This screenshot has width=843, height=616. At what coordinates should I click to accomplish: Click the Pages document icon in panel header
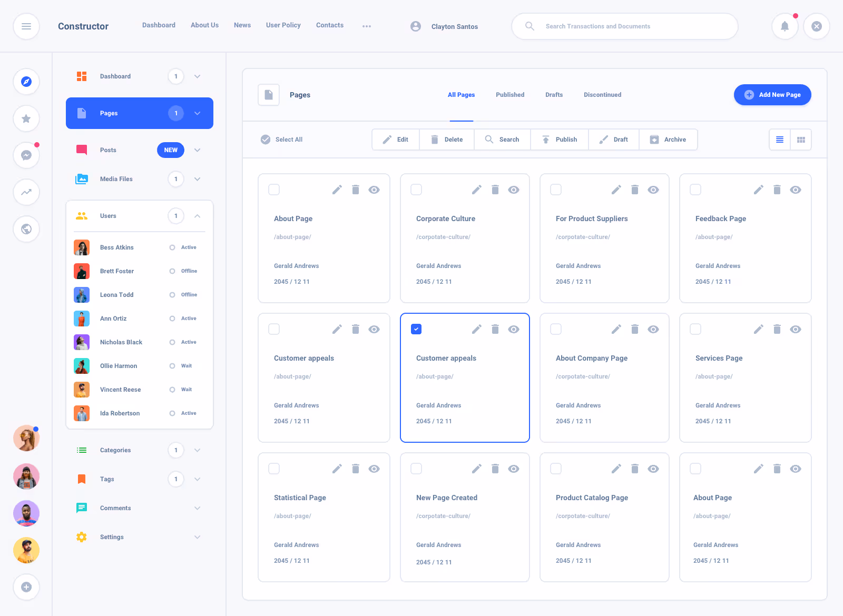(x=269, y=95)
